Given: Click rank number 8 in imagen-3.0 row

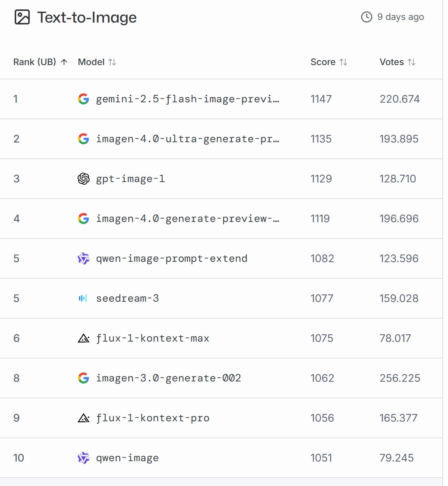Looking at the screenshot, I should [16, 378].
